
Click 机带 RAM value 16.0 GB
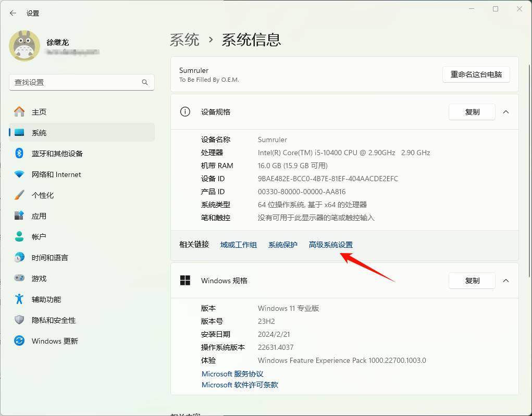[x=293, y=166]
